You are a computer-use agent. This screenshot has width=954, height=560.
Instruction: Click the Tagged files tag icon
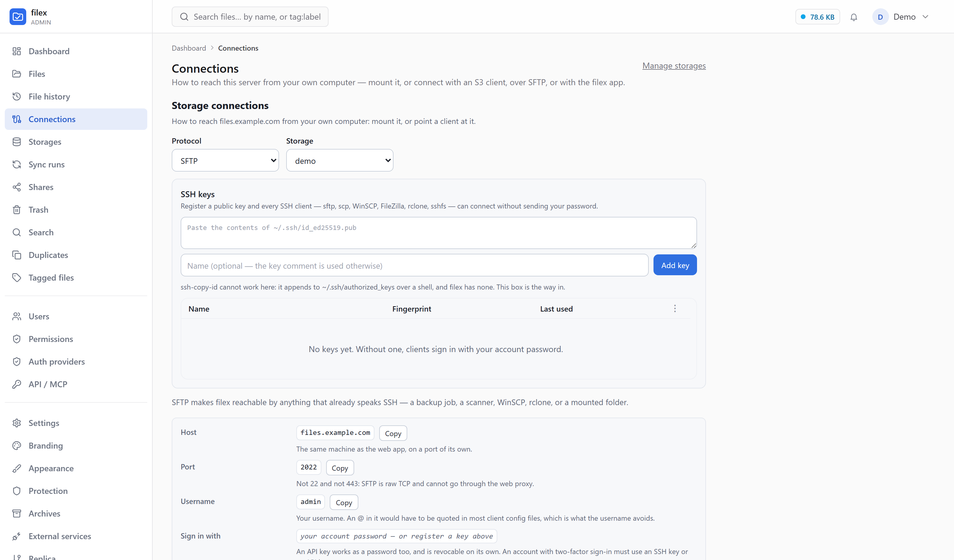tap(17, 278)
